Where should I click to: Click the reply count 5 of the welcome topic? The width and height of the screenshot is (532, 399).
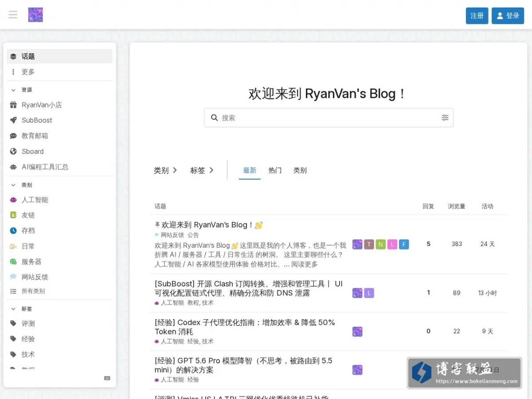pos(428,244)
